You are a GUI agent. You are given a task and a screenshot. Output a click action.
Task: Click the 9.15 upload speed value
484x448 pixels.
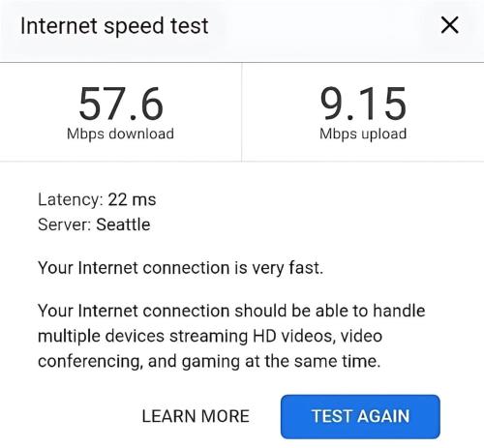363,104
